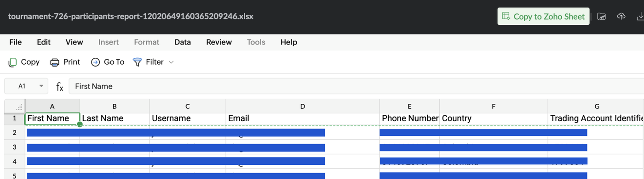Expand the Filter dropdown chevron
644x179 pixels.
(171, 62)
